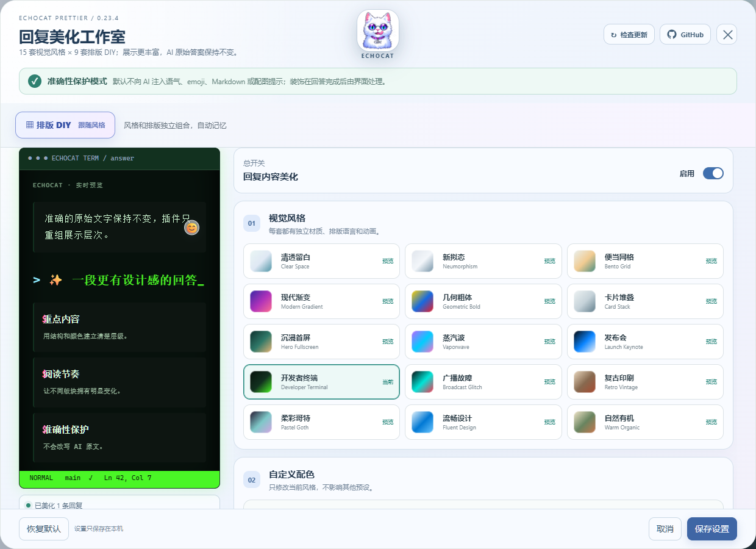Preview the 现代渐变 style via 预览

(x=388, y=301)
